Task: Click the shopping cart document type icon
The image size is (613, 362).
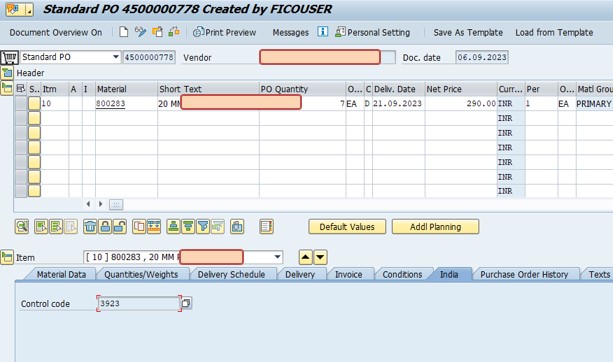Action: [x=9, y=57]
